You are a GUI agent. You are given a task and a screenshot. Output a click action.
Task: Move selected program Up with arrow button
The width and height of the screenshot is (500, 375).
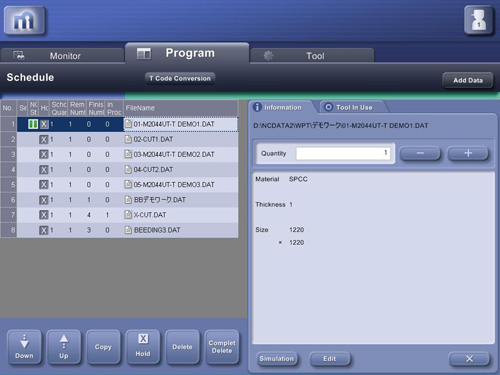(x=64, y=347)
